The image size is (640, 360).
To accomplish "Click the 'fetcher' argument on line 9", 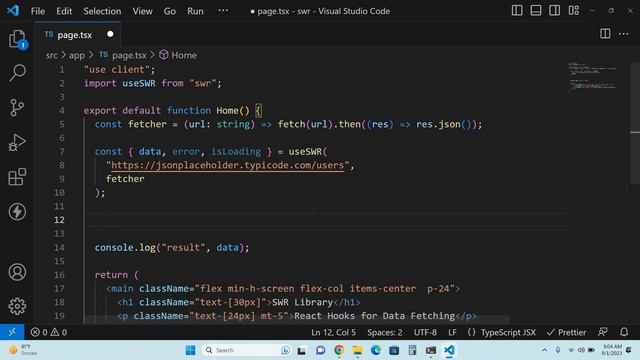I will pyautogui.click(x=125, y=179).
